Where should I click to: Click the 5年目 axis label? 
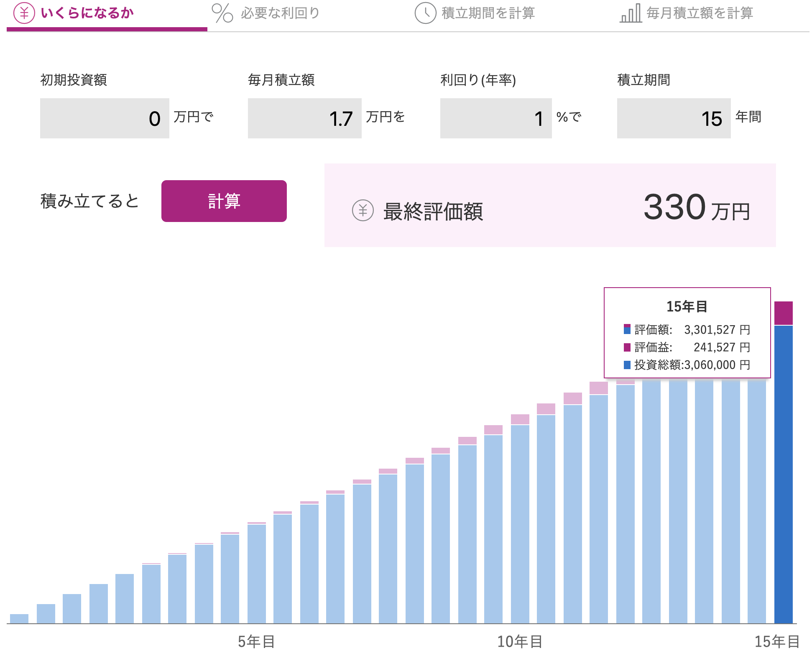tap(256, 641)
